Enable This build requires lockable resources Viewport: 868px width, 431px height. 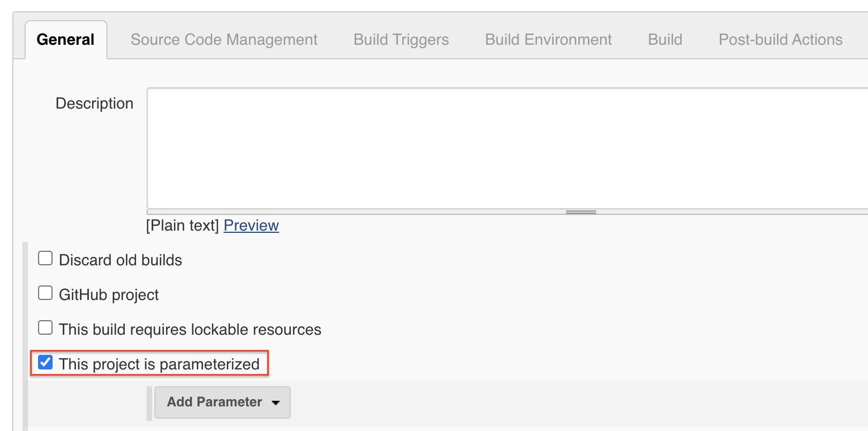45,327
